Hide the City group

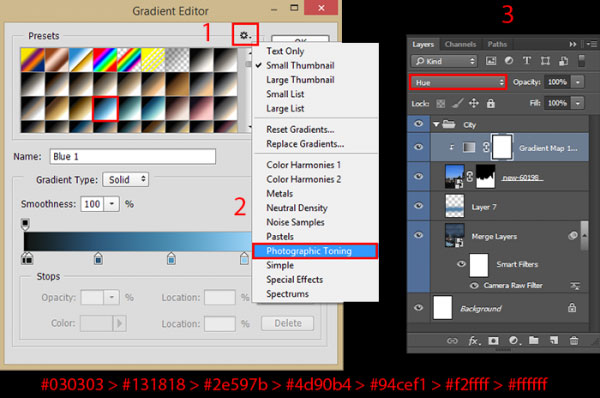click(419, 124)
